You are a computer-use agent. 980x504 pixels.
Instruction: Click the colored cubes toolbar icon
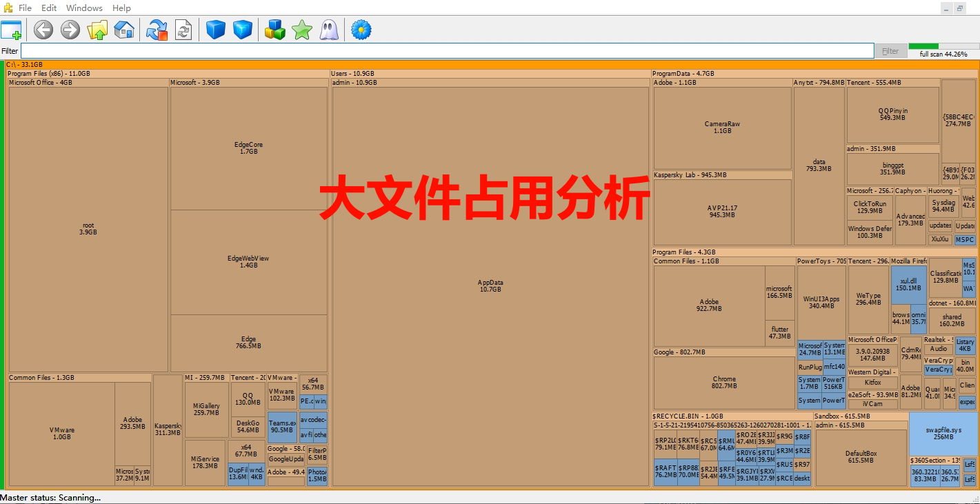click(x=275, y=30)
